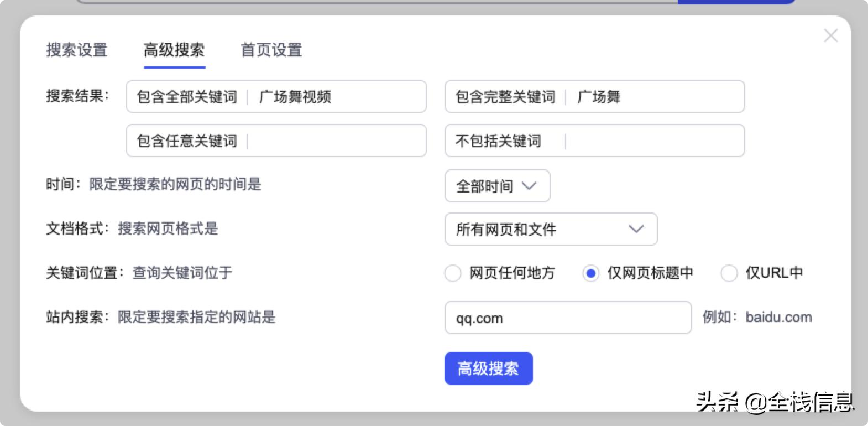Viewport: 868px width, 426px height.
Task: Click the 搜索结果 label
Action: (x=76, y=96)
